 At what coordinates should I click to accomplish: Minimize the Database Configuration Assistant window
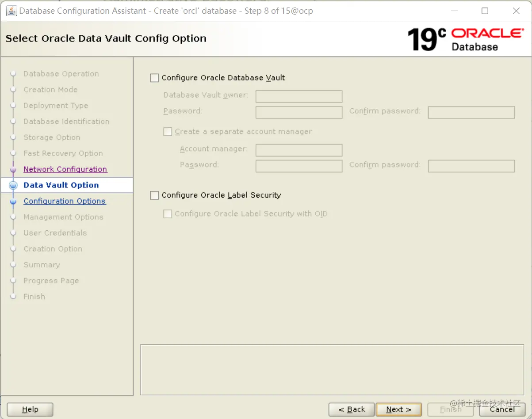click(454, 11)
